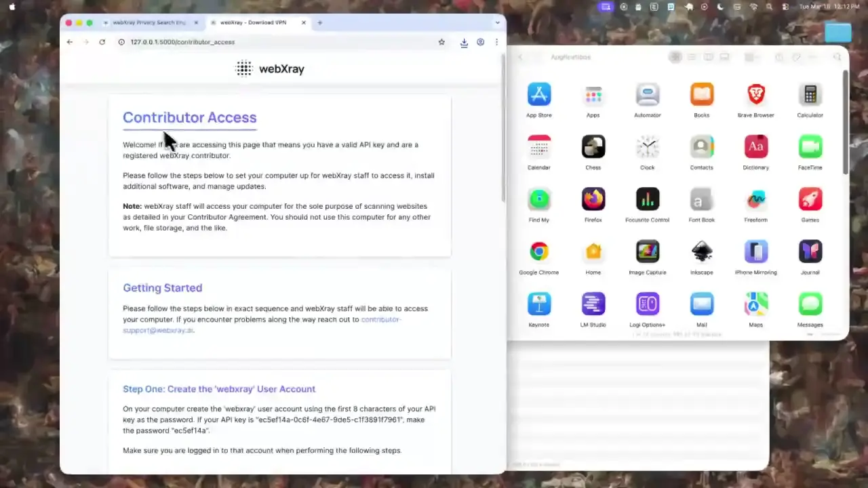Open the date and time in menu bar
The width and height of the screenshot is (868, 488).
[x=829, y=7]
